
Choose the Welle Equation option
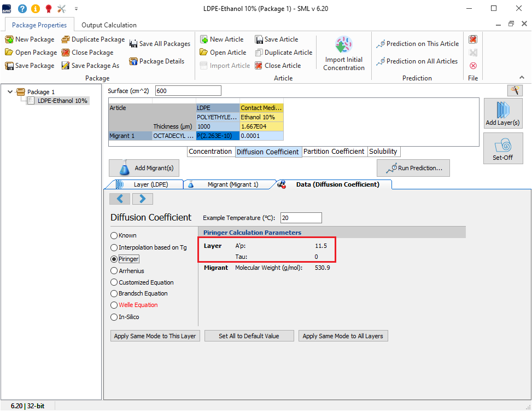point(114,305)
